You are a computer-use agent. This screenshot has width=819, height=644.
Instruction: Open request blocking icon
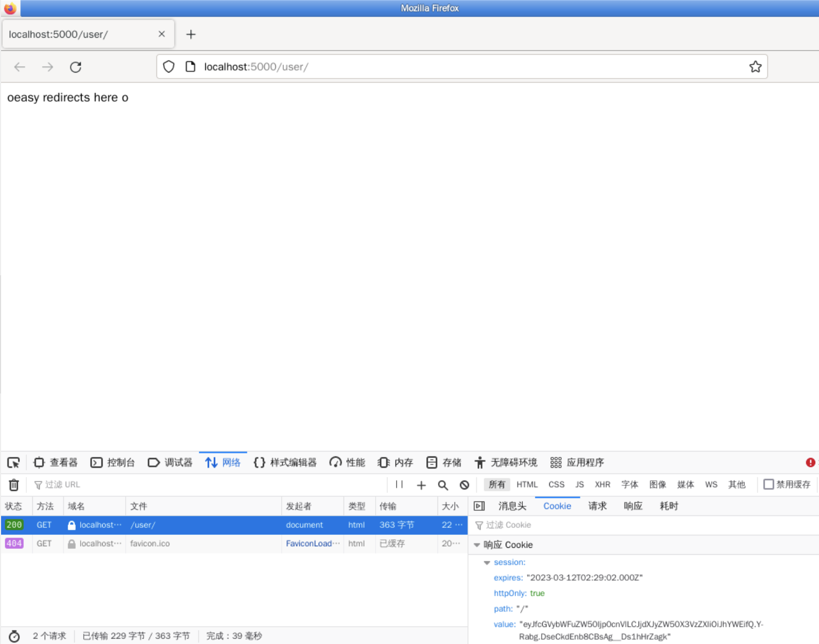tap(464, 485)
